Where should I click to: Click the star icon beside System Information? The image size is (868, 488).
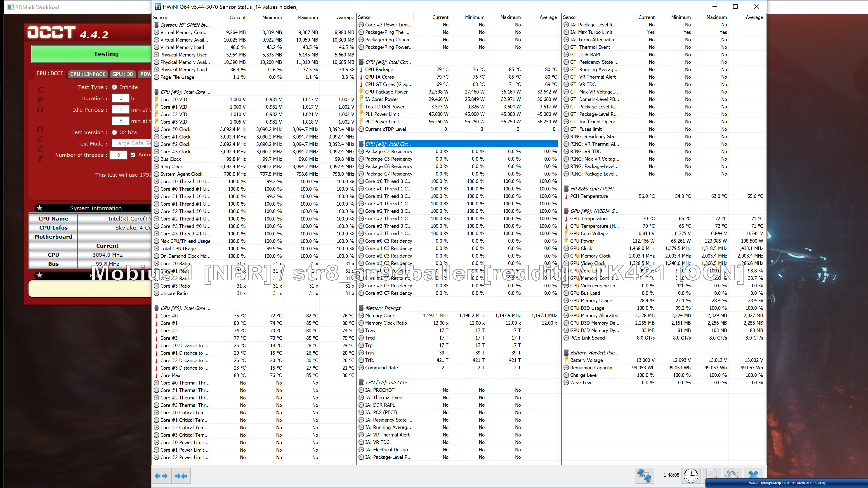(x=39, y=208)
